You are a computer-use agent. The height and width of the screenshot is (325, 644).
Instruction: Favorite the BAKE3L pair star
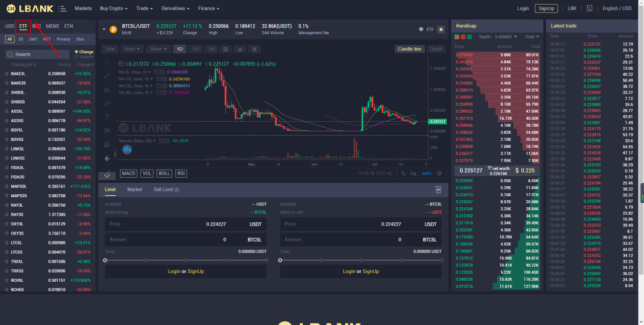[7, 73]
